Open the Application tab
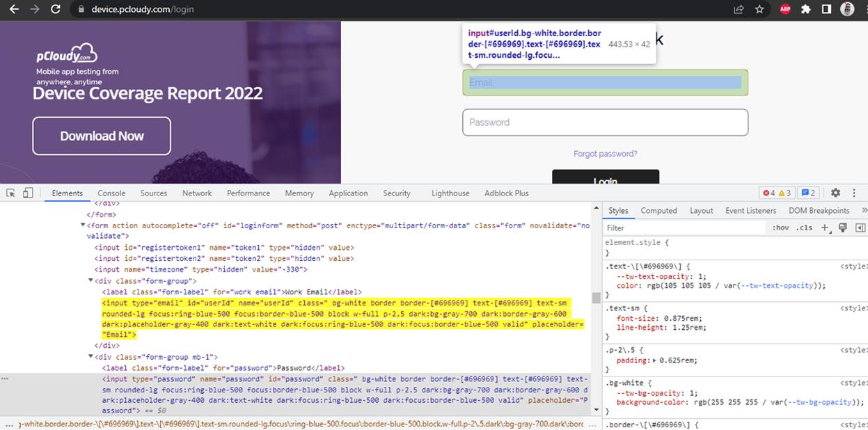 point(348,193)
